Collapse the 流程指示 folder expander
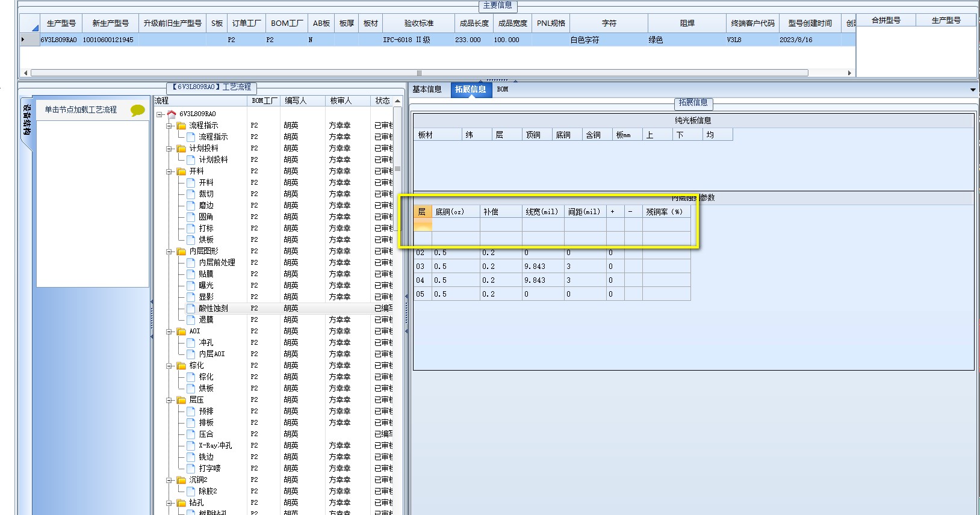The height and width of the screenshot is (515, 980). click(169, 125)
